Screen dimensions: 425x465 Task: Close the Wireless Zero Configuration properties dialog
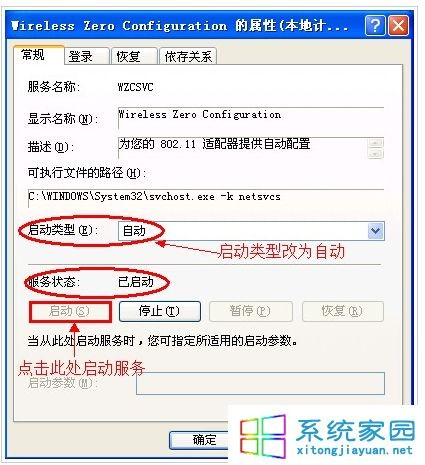398,25
